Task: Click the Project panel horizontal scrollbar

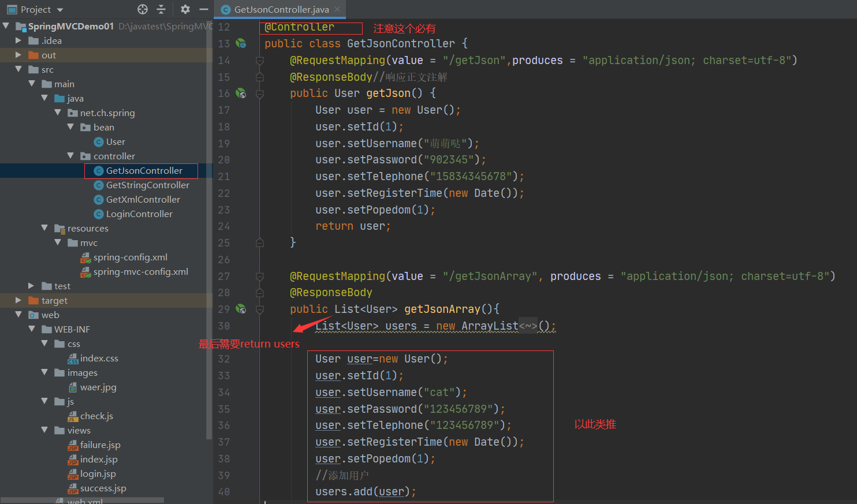Action: click(x=82, y=500)
